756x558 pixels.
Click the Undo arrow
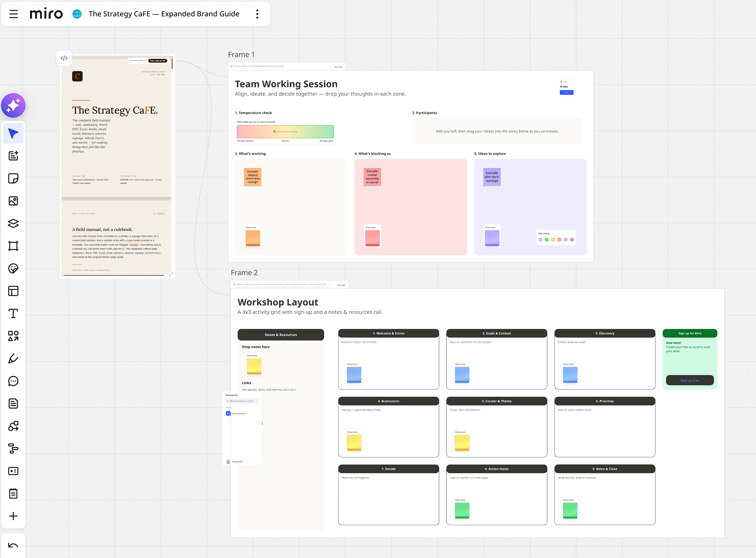(13, 545)
